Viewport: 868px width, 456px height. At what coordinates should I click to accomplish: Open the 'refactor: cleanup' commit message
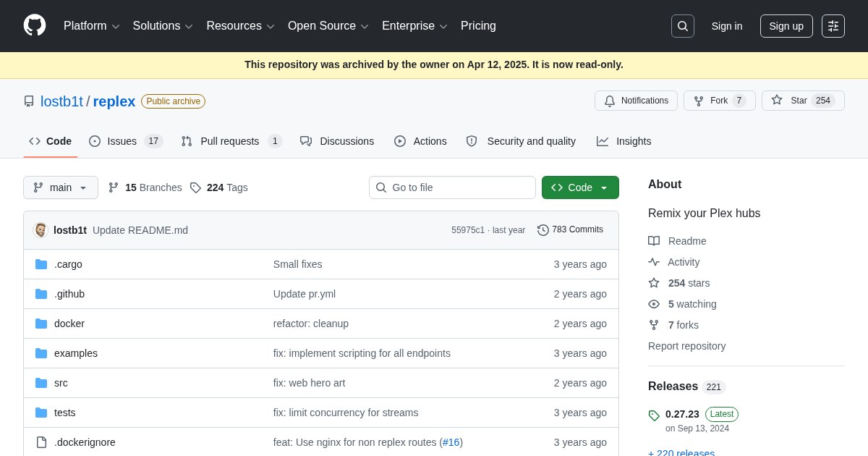[311, 324]
